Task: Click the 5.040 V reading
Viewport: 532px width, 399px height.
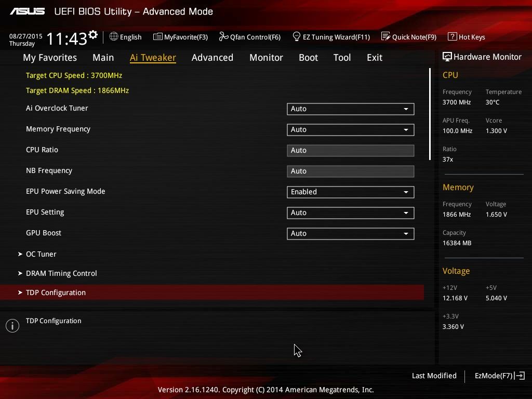Action: pos(496,298)
